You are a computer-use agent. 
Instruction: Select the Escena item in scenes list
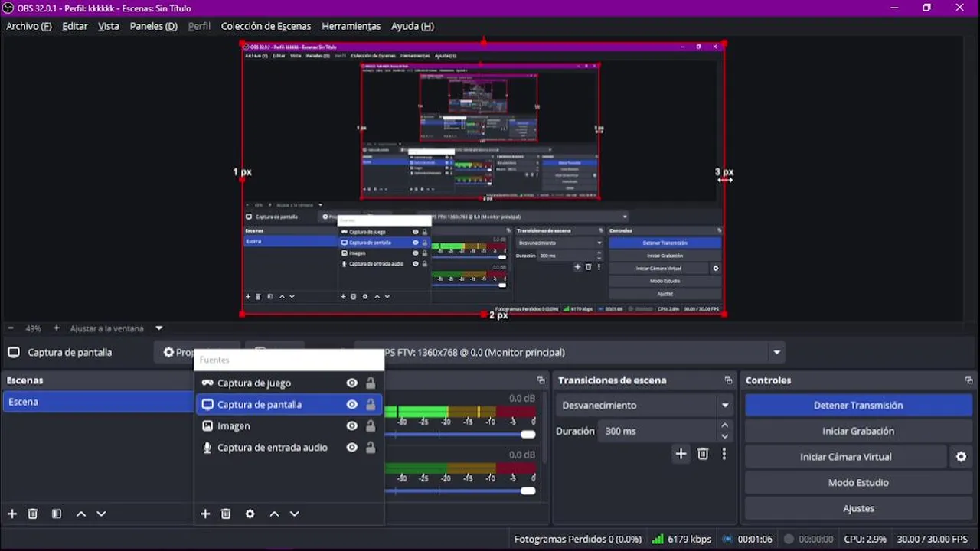click(98, 402)
